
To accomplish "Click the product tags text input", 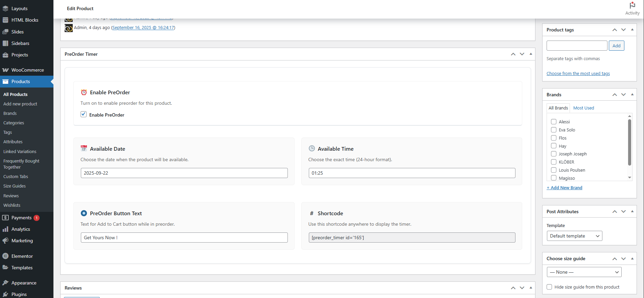I will coord(577,46).
